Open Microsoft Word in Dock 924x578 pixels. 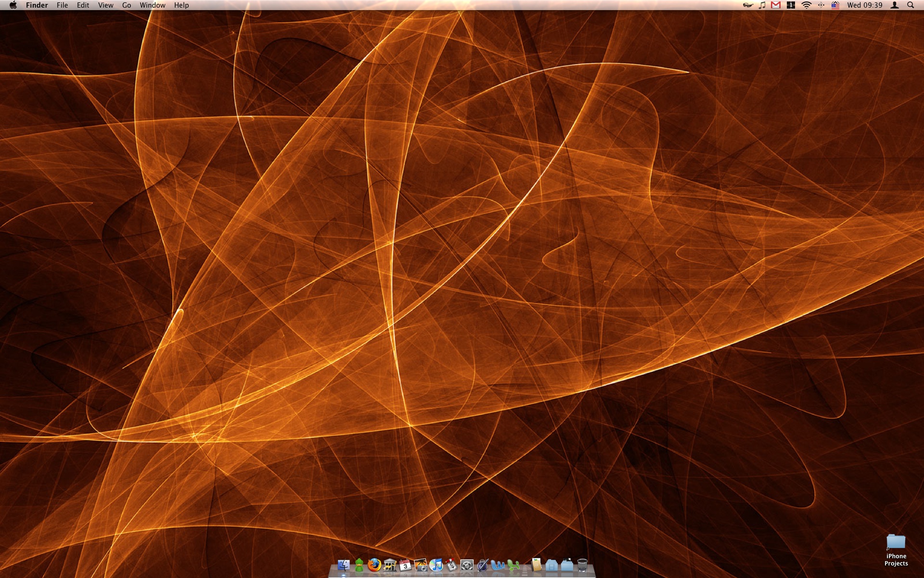point(498,565)
